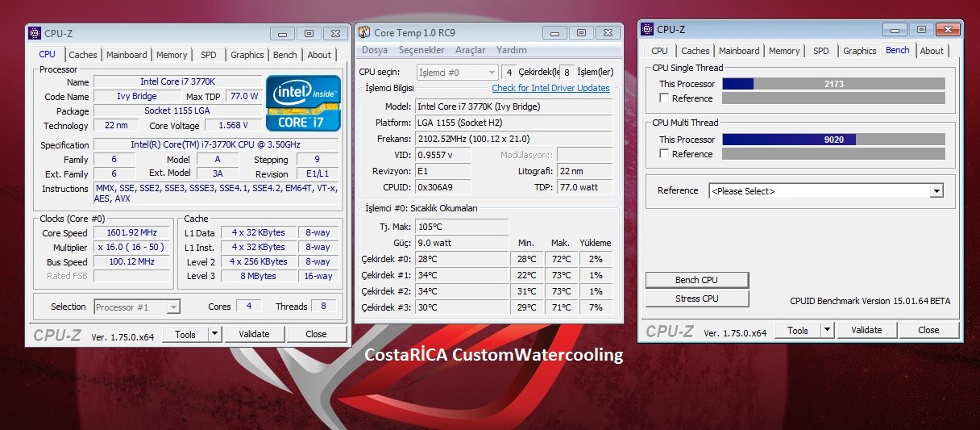This screenshot has height=430, width=980.
Task: Click Validate in the left CPU-Z window
Action: click(254, 334)
